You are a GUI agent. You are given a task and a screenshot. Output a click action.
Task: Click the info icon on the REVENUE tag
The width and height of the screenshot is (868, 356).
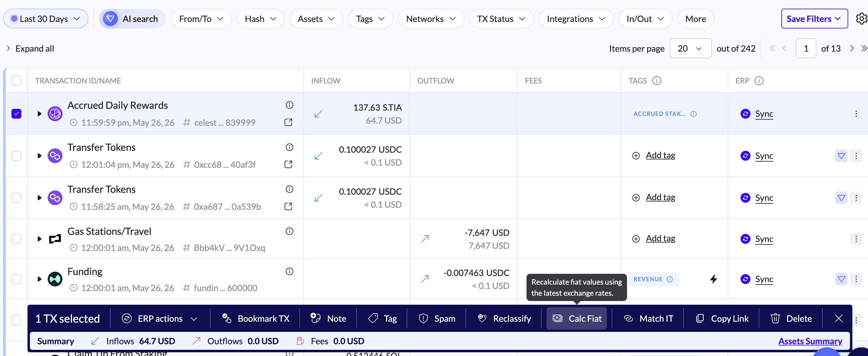point(669,279)
